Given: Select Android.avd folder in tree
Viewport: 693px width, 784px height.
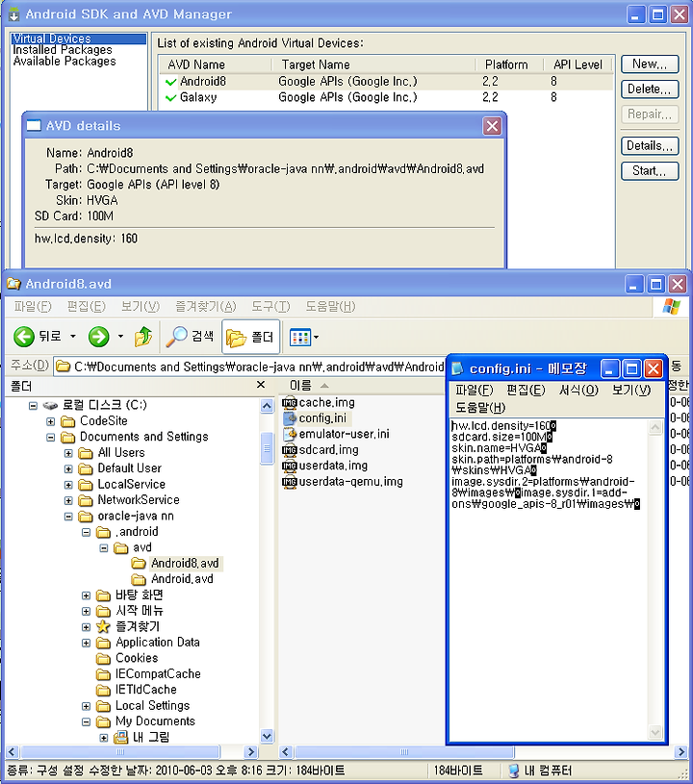Looking at the screenshot, I should (182, 579).
